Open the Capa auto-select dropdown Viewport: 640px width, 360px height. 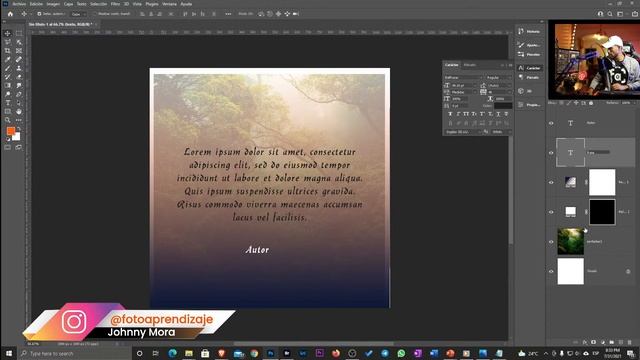78,14
